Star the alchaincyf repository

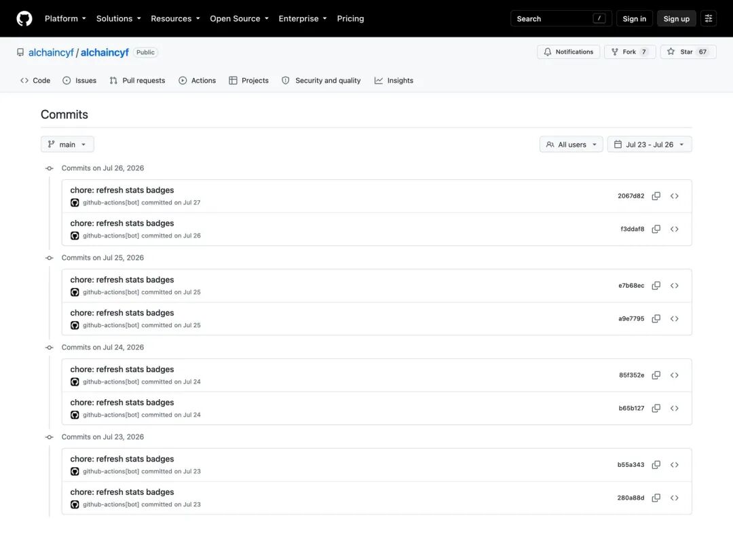688,52
